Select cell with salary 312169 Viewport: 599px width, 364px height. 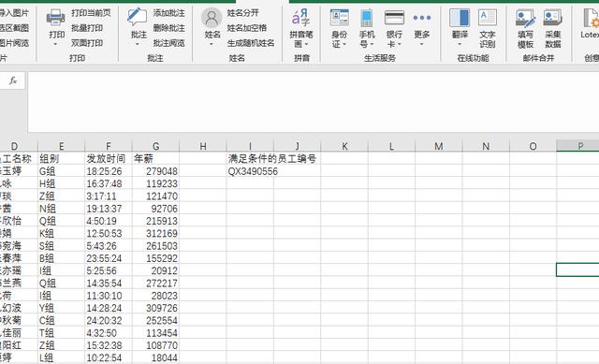point(155,233)
